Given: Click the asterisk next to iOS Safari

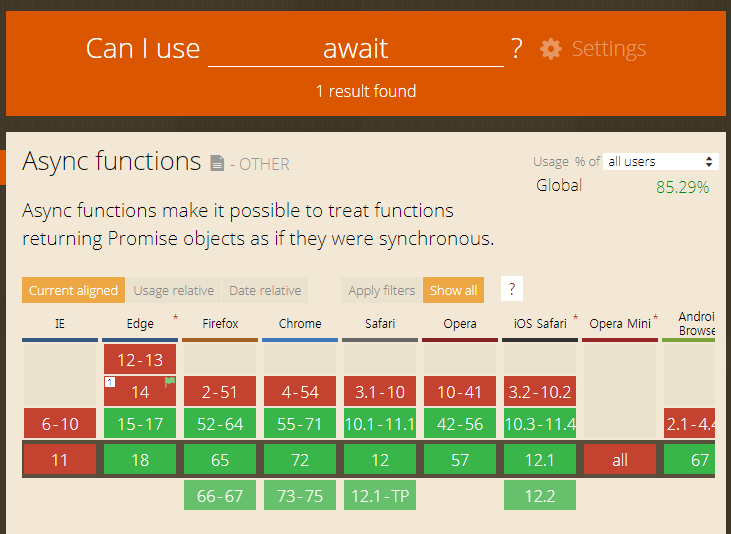Looking at the screenshot, I should click(575, 318).
